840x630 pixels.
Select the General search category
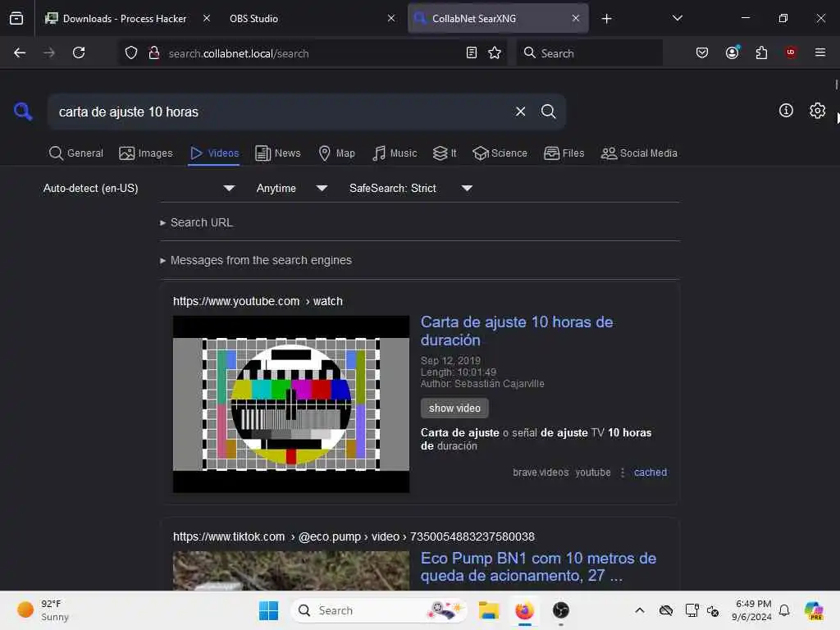point(75,153)
